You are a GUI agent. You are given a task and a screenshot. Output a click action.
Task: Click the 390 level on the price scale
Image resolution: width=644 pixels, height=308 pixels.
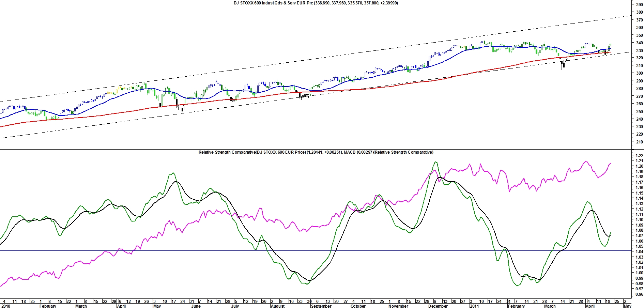639,5
